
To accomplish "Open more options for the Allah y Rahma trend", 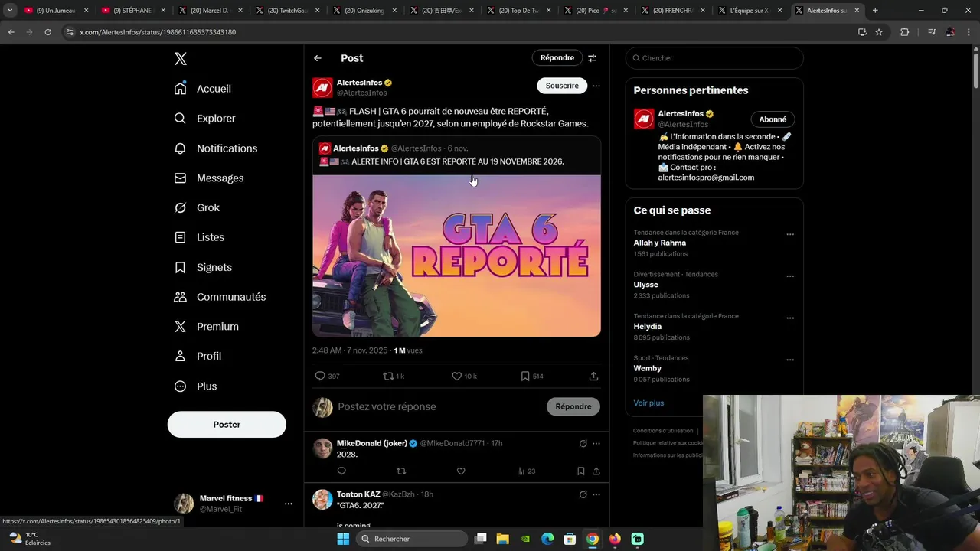I will [x=790, y=235].
